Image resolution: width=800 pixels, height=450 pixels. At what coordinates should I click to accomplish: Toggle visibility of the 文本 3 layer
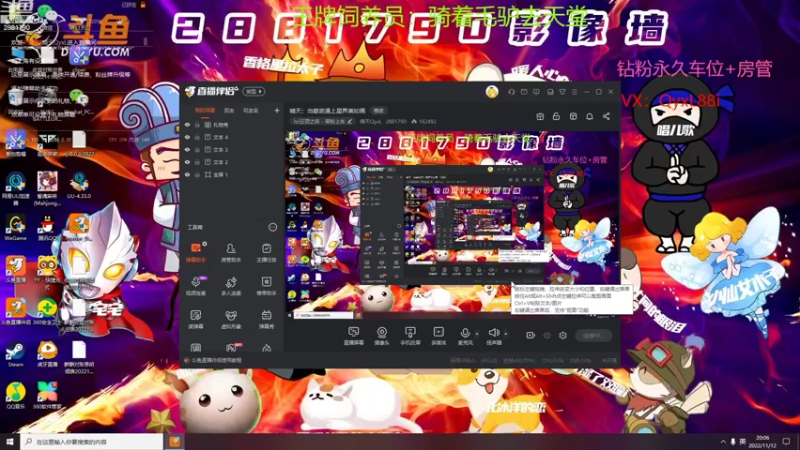coord(187,149)
